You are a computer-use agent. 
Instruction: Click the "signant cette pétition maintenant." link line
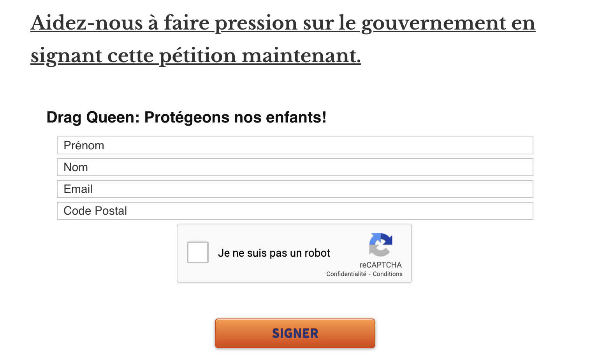pyautogui.click(x=196, y=56)
